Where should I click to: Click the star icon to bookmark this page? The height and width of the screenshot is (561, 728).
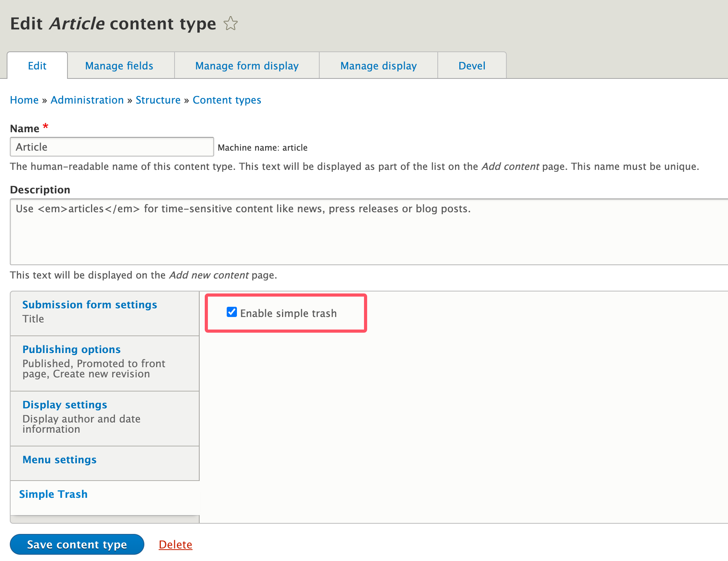tap(231, 24)
